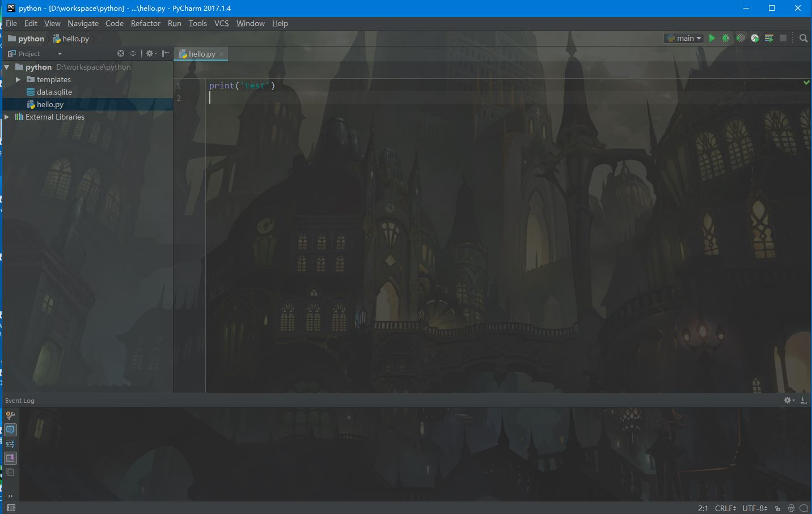Run the main configuration with green play button
Image resolution: width=812 pixels, height=514 pixels.
(x=712, y=38)
